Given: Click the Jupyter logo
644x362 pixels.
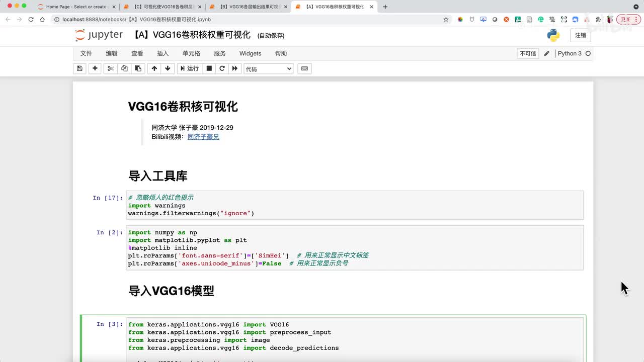Looking at the screenshot, I should tap(99, 35).
